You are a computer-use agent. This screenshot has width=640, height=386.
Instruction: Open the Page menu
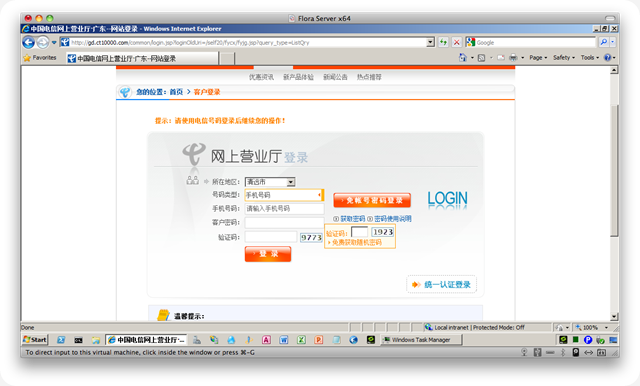538,58
